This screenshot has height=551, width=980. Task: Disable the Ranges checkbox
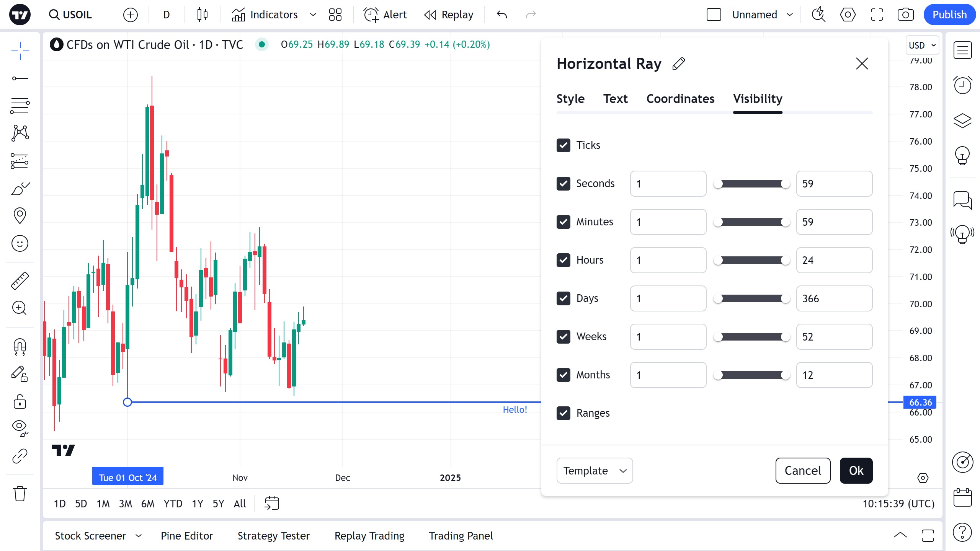(563, 413)
